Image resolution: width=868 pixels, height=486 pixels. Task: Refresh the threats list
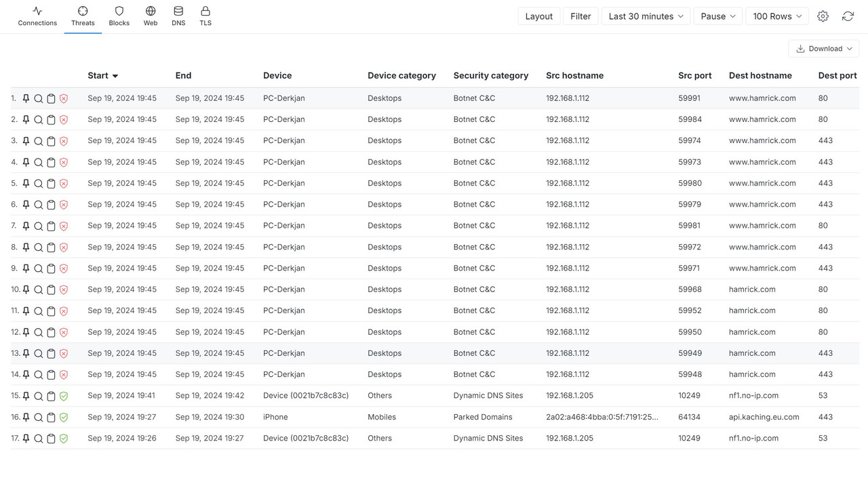click(x=848, y=16)
